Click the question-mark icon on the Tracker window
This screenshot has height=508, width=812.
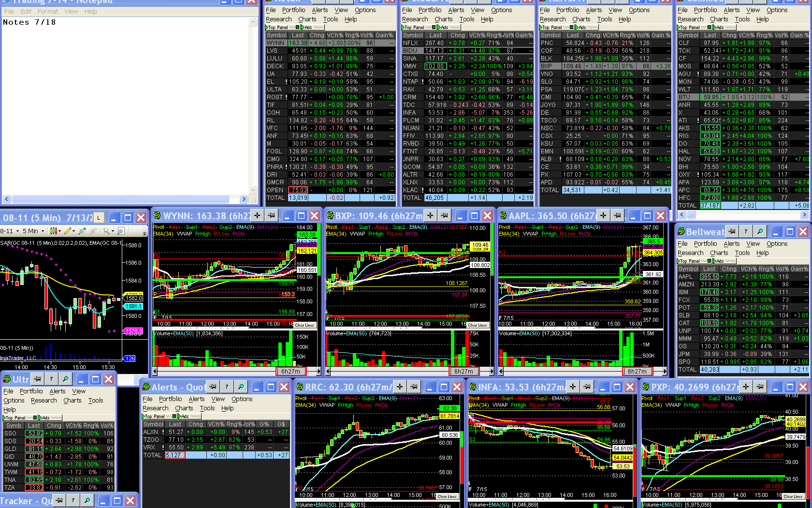pos(73,500)
